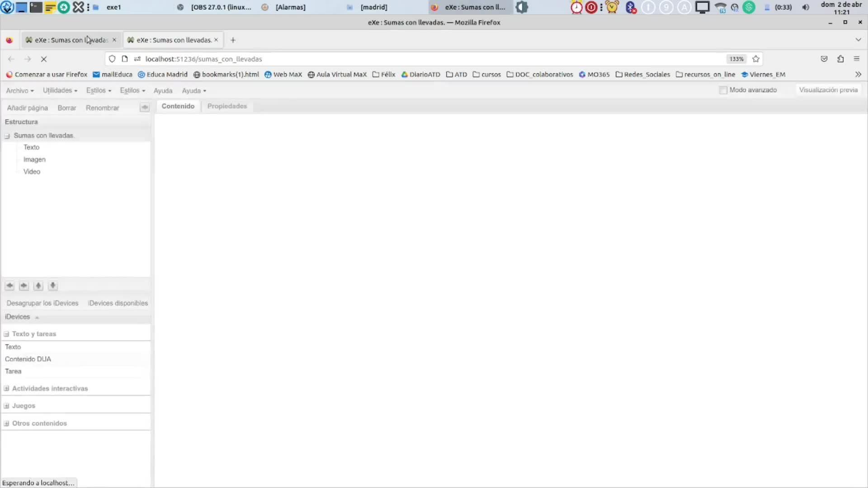Collapse the Sumas con llevadas tree node
The width and height of the screenshot is (868, 488).
click(7, 136)
